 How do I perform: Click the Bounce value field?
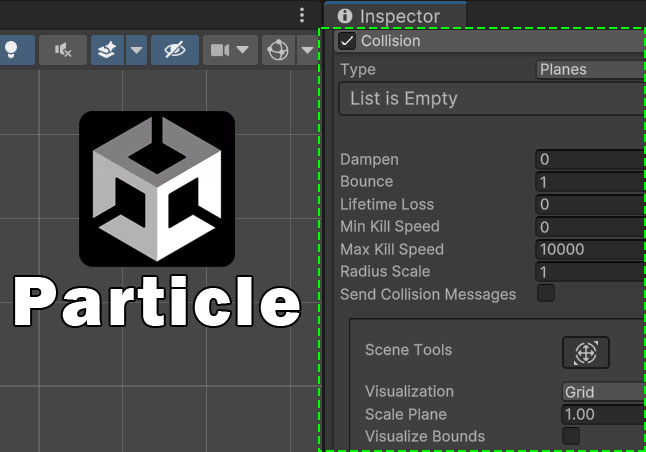tap(590, 182)
